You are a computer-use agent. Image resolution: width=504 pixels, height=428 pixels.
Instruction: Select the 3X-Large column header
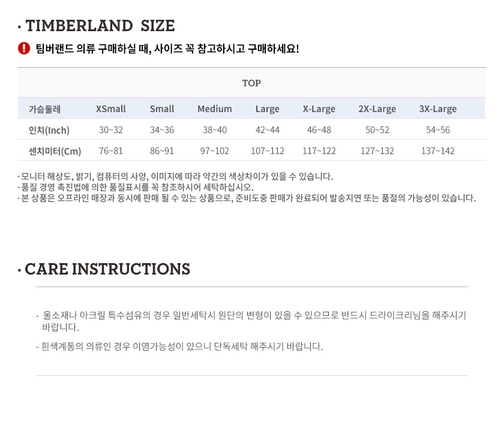point(438,109)
